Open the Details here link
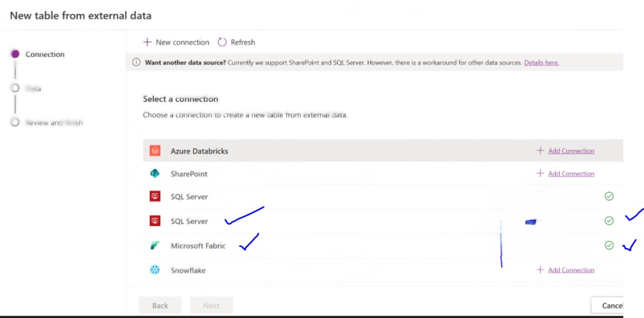The width and height of the screenshot is (644, 318). [x=541, y=63]
